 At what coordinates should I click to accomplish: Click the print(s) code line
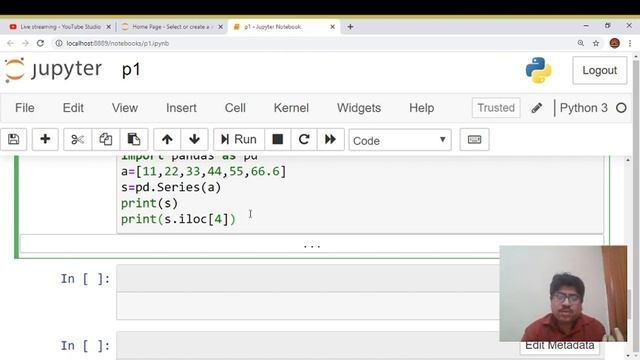(x=149, y=203)
